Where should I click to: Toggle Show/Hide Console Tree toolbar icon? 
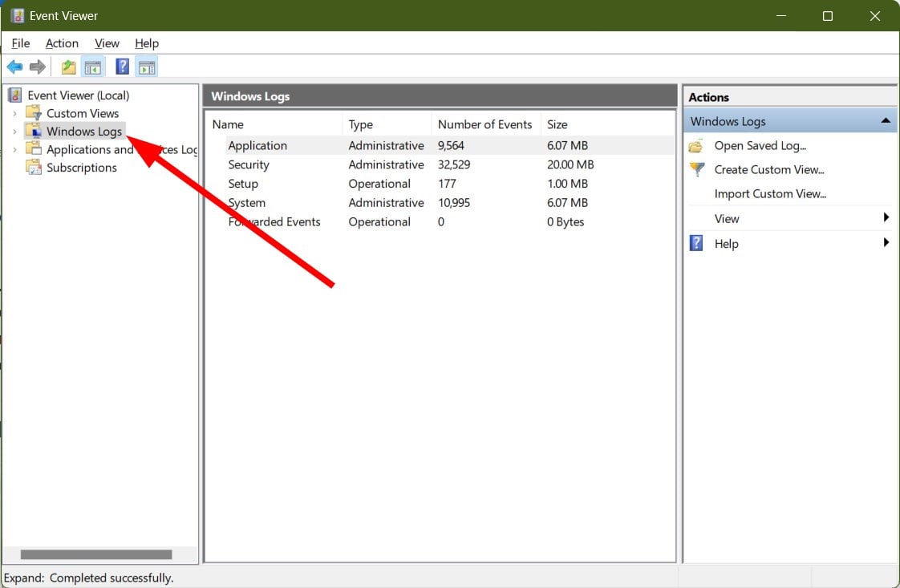pos(93,67)
